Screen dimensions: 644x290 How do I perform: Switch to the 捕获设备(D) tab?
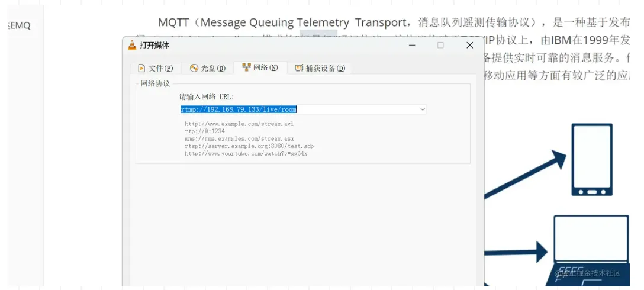pos(320,68)
